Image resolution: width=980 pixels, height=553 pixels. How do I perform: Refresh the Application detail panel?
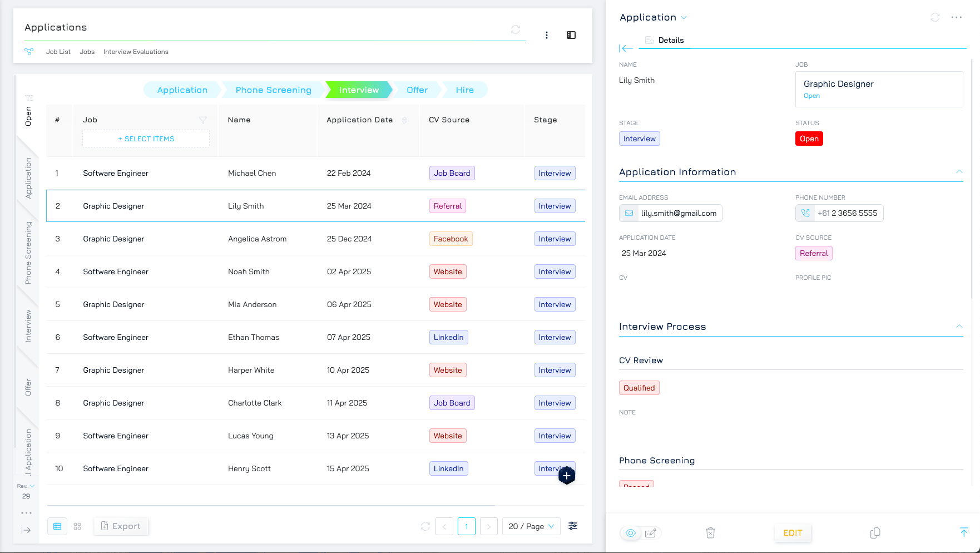tap(935, 17)
